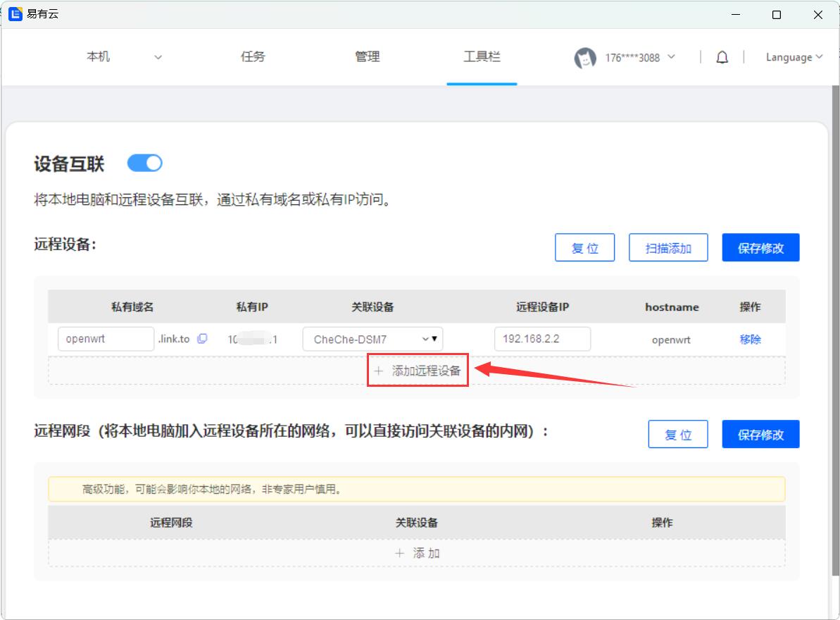Image resolution: width=840 pixels, height=620 pixels.
Task: Click the 192.168.2.2 remote IP field
Action: click(x=541, y=339)
